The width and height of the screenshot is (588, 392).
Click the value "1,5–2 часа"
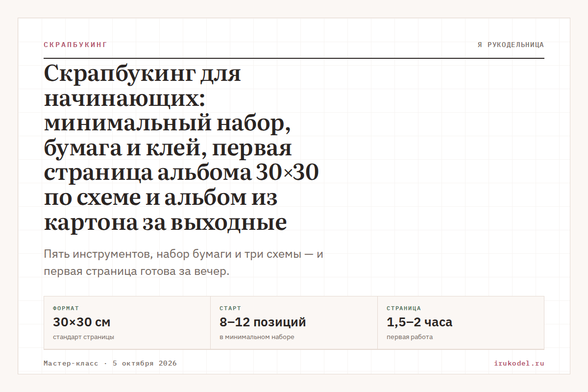click(x=419, y=322)
